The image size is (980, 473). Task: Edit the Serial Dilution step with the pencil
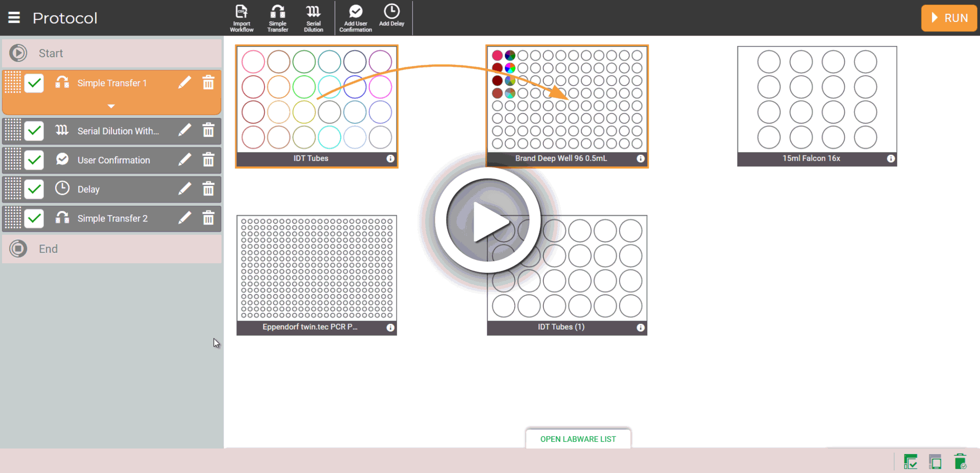coord(185,131)
